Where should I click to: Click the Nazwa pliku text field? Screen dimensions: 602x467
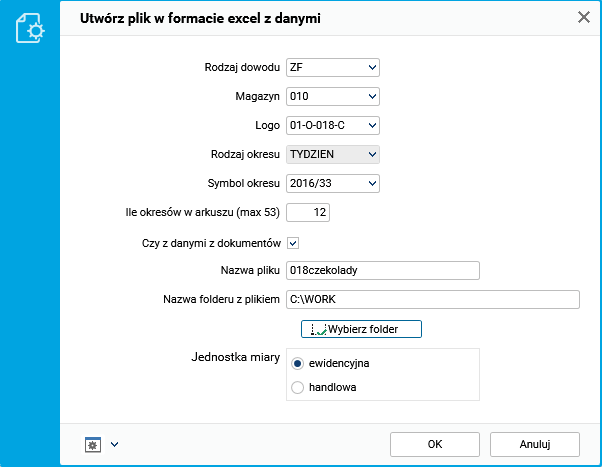pyautogui.click(x=383, y=270)
